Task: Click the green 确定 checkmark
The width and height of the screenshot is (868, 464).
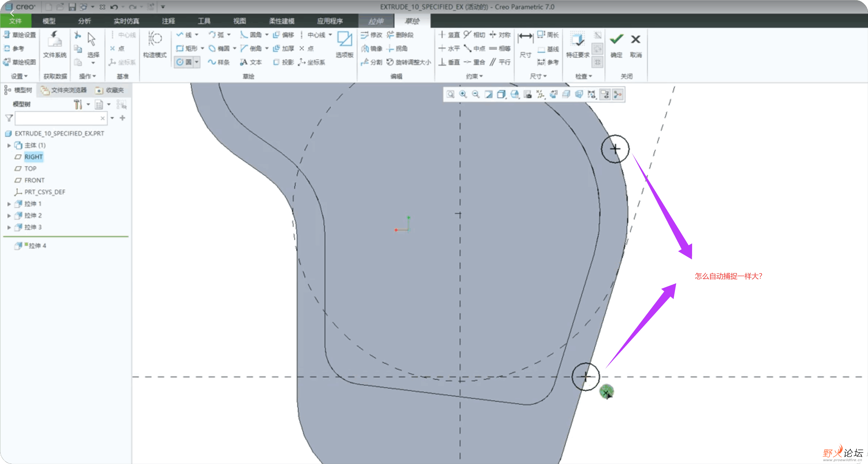Action: (x=616, y=40)
